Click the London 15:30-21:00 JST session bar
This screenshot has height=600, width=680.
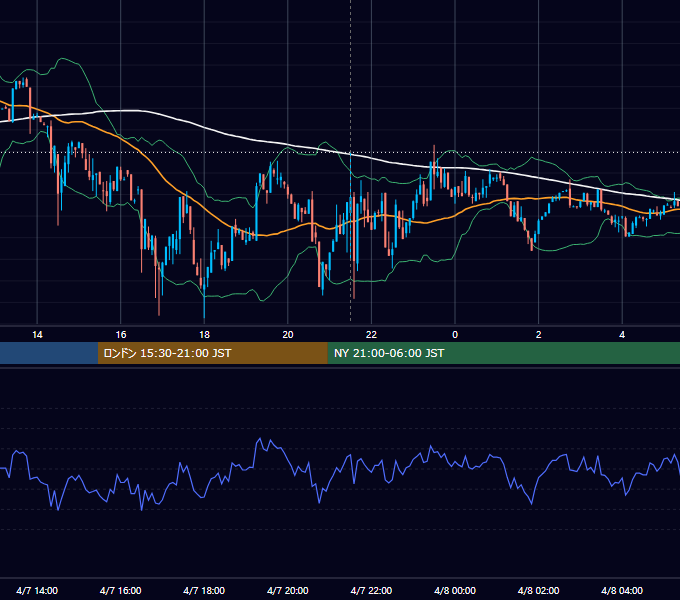click(x=212, y=353)
